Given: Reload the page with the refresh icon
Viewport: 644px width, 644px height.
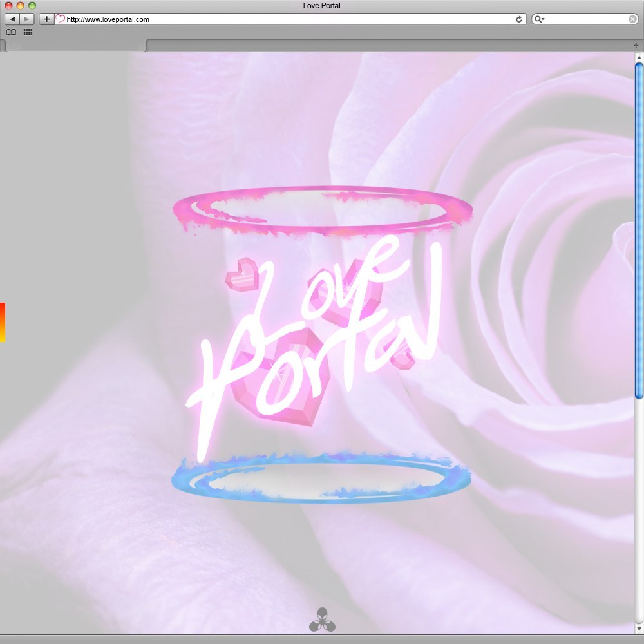Looking at the screenshot, I should pos(518,19).
